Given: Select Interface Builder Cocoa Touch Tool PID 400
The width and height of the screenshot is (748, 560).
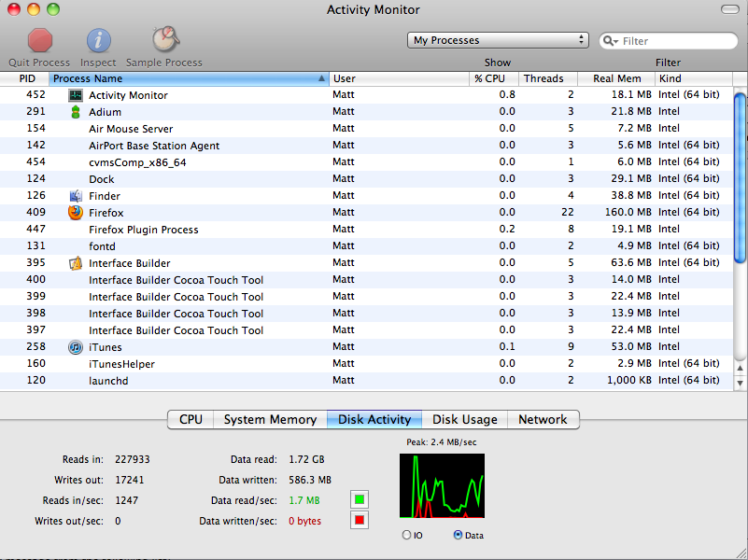Looking at the screenshot, I should tap(366, 280).
